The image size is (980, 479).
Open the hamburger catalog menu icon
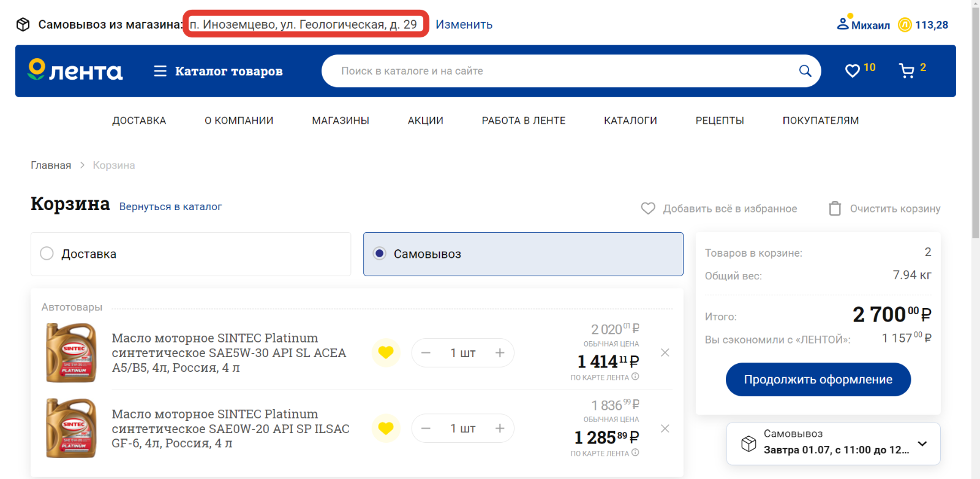click(x=160, y=71)
